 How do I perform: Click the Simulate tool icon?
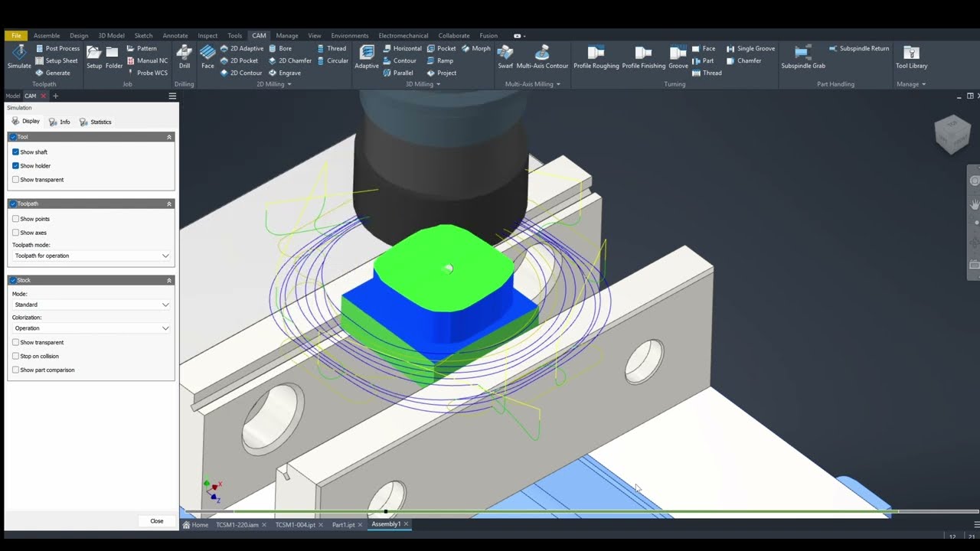point(19,57)
